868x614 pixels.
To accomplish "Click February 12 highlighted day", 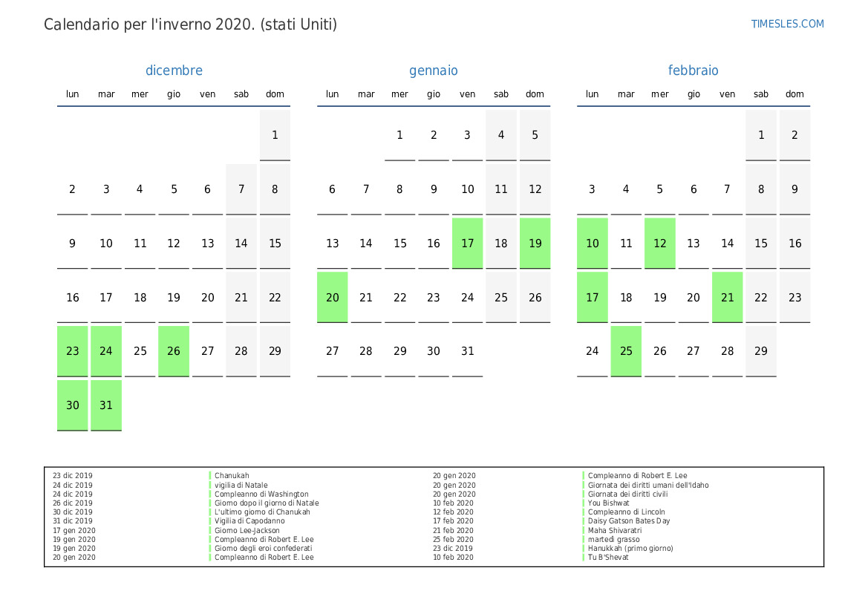I will tap(660, 244).
